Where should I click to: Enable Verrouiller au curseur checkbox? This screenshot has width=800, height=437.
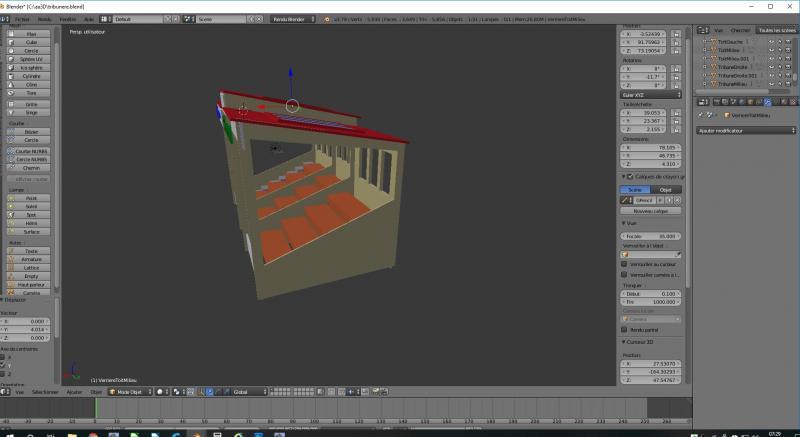(625, 264)
